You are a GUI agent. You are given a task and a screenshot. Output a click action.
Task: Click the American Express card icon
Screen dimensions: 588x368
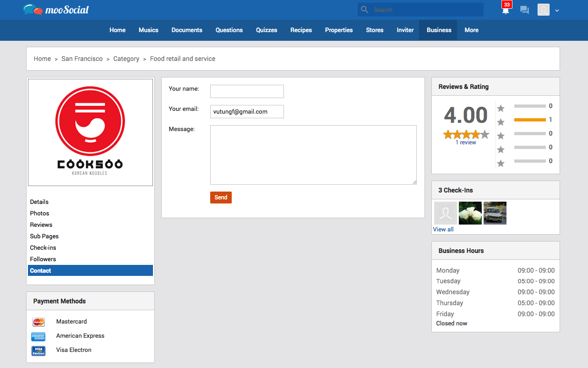(x=38, y=336)
